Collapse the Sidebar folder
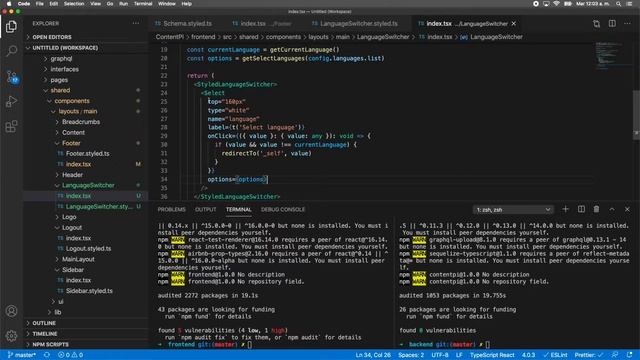This screenshot has width=640, height=360. click(x=86, y=270)
